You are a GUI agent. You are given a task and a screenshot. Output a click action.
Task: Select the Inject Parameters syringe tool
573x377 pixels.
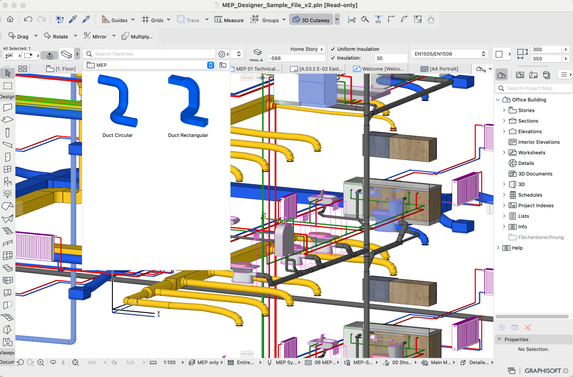coord(86,19)
